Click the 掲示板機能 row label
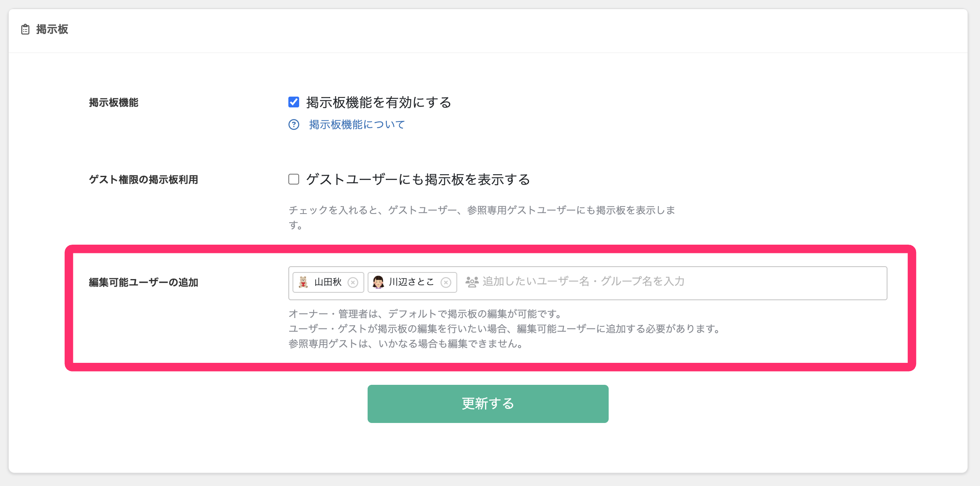Viewport: 980px width, 486px height. point(113,102)
